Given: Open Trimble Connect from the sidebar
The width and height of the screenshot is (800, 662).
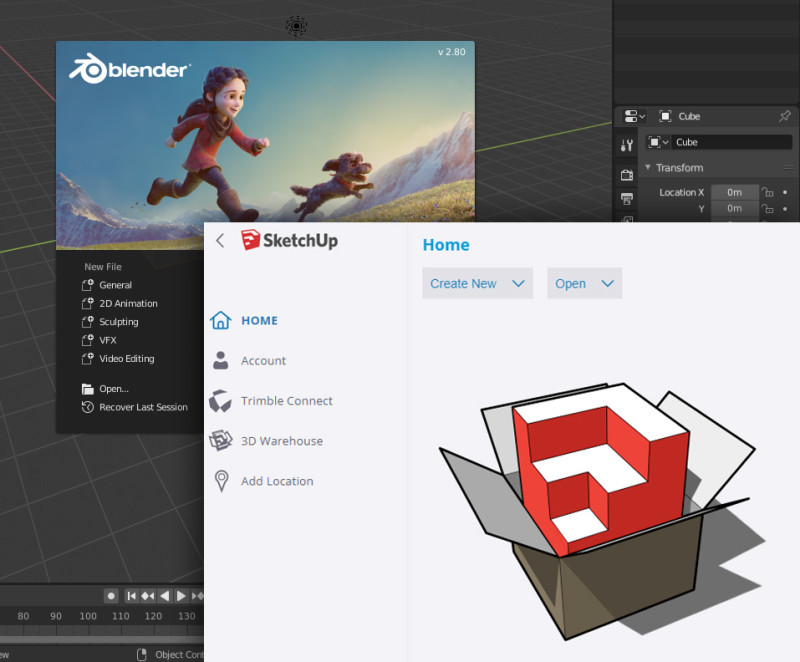Looking at the screenshot, I should click(271, 401).
